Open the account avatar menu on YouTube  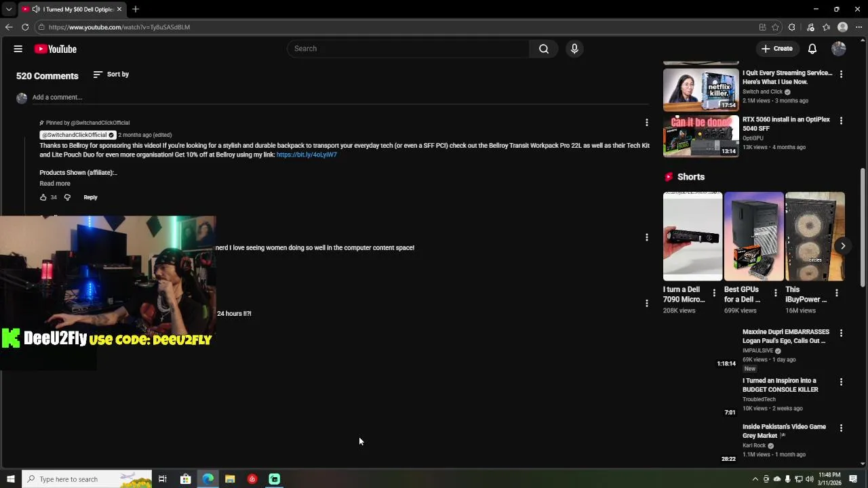[x=839, y=49]
